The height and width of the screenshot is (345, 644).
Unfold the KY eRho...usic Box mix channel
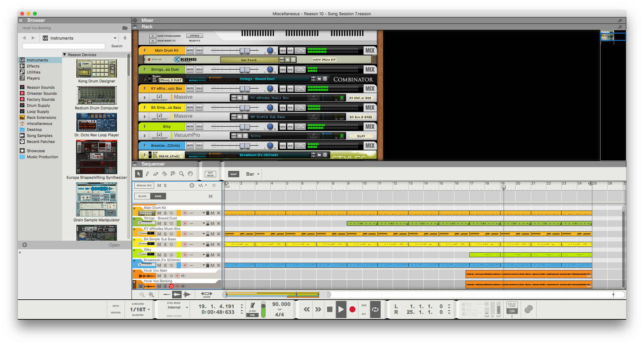coord(145,88)
